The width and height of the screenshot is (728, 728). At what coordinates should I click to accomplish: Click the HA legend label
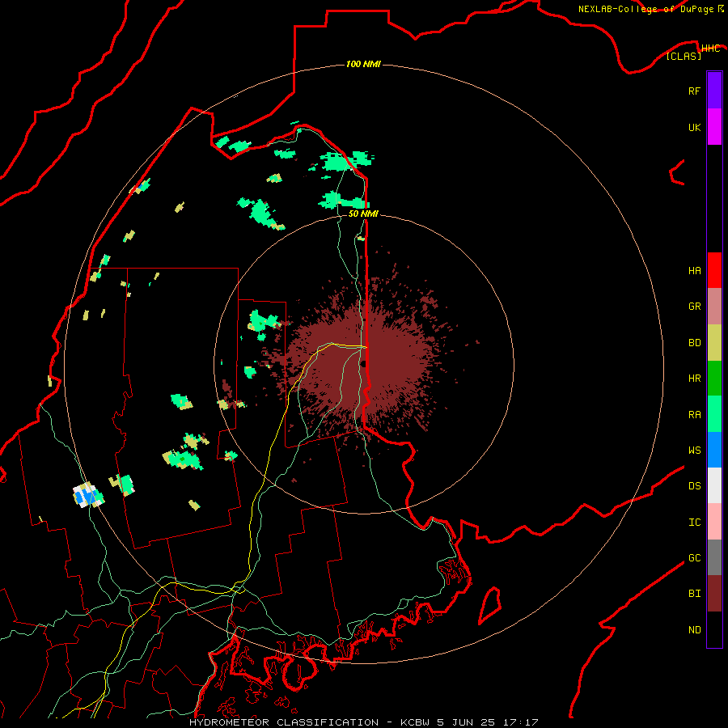click(x=694, y=270)
